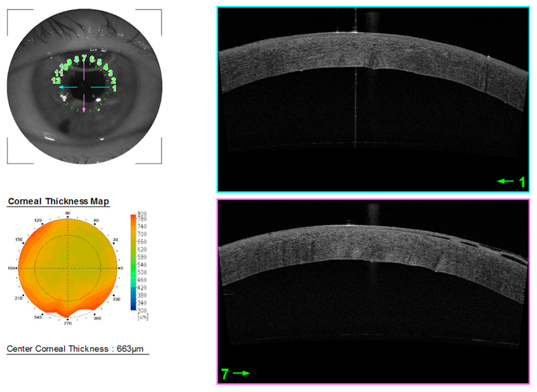Click the Corneal Thickness Map heading
537x392 pixels.
58,201
